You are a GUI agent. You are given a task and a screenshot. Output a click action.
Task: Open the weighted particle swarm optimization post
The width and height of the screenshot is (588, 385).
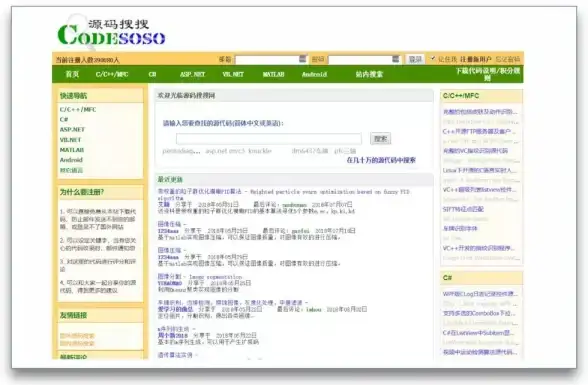[x=284, y=194]
